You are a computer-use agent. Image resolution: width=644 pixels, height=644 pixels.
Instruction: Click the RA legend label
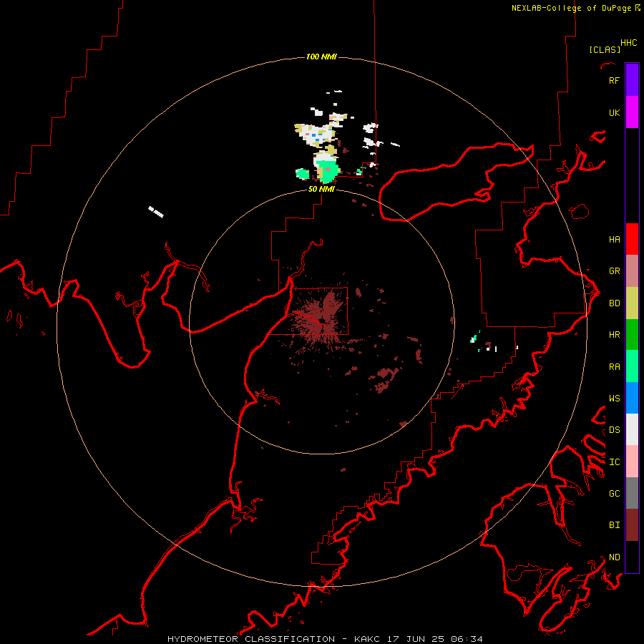(615, 366)
